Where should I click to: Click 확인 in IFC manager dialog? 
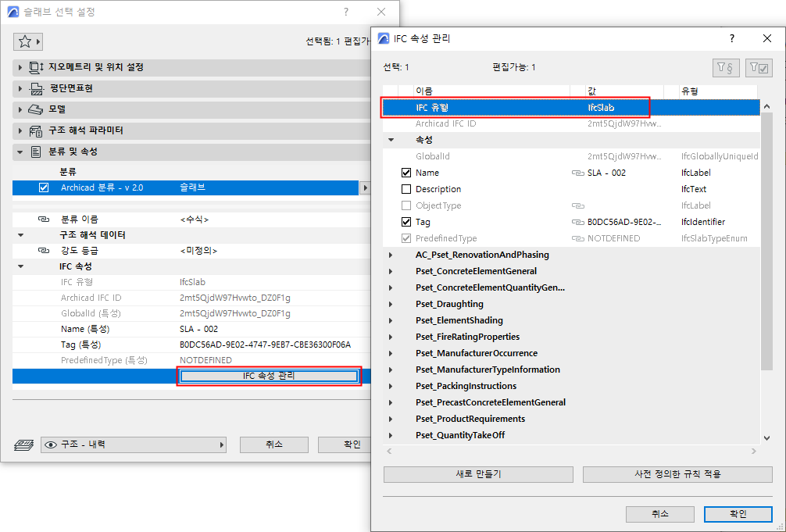click(738, 514)
